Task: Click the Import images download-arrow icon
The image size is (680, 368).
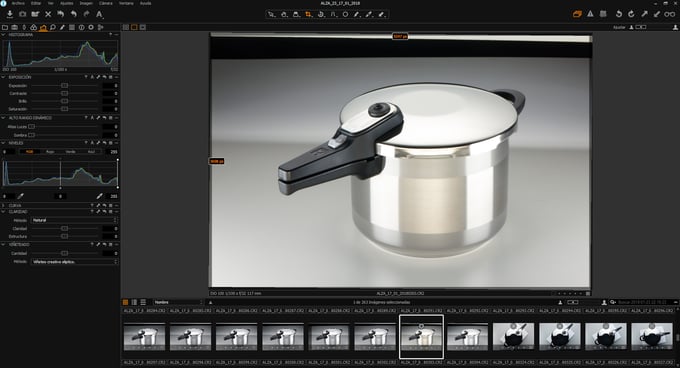Action: 10,14
